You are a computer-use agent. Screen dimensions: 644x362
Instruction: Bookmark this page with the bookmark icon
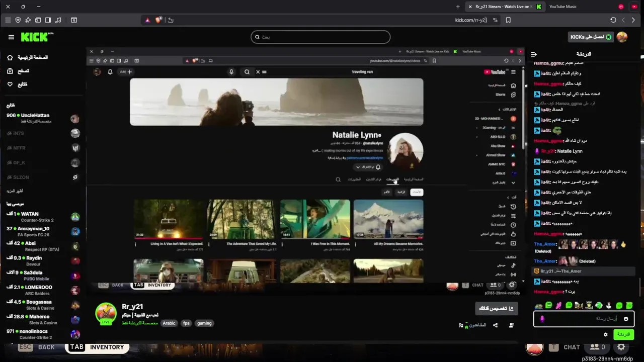coord(508,20)
